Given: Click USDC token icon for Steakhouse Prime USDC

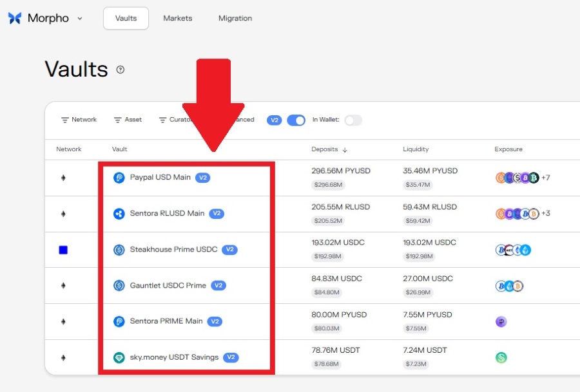Looking at the screenshot, I should pos(119,250).
